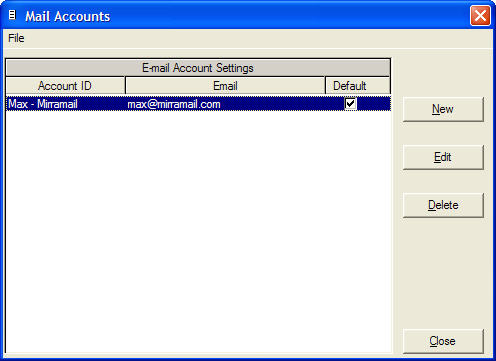Edit the selected mail account
Screen dimensions: 496x361
click(443, 157)
